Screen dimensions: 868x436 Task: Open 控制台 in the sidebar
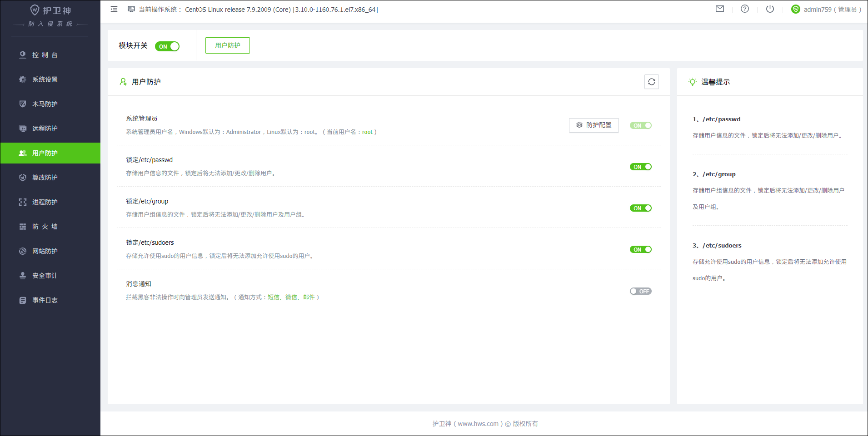[x=50, y=55]
